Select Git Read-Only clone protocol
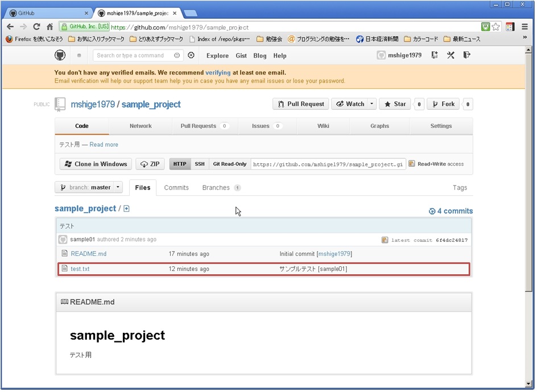The width and height of the screenshot is (538, 392). [x=230, y=164]
